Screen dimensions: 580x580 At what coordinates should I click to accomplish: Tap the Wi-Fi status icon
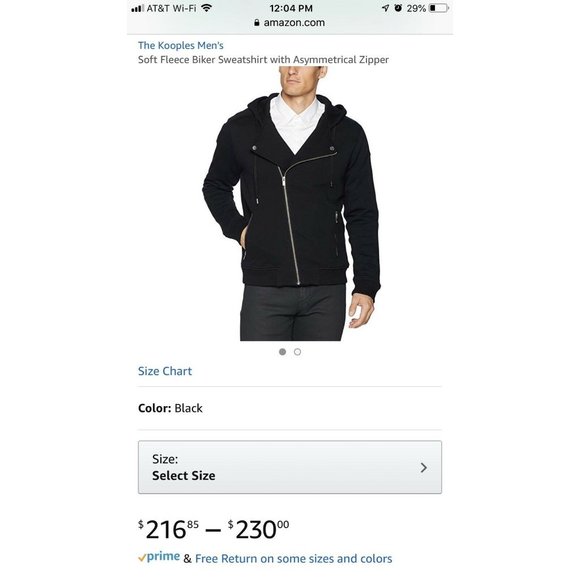(x=206, y=8)
